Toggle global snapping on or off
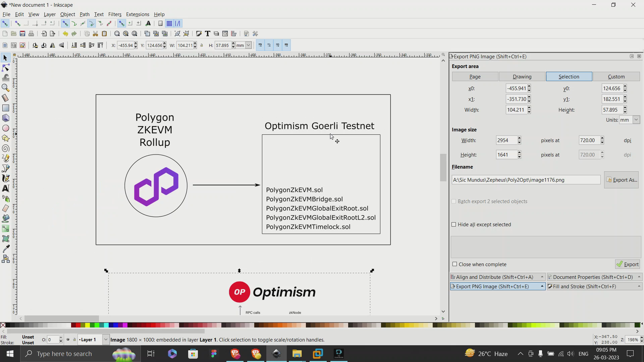The width and height of the screenshot is (644, 362). click(x=5, y=23)
